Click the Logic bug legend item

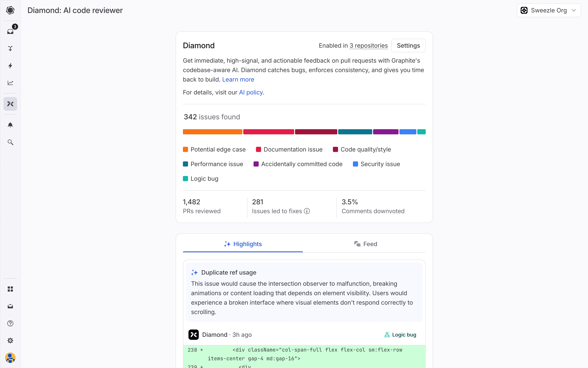[201, 179]
